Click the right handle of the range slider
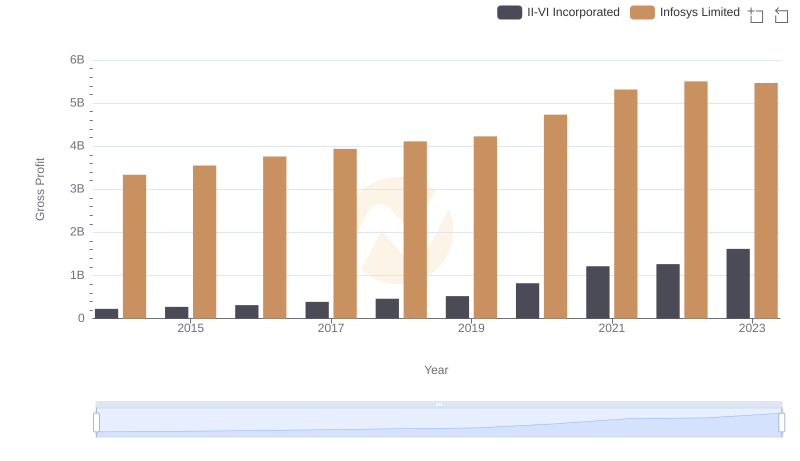 point(782,423)
